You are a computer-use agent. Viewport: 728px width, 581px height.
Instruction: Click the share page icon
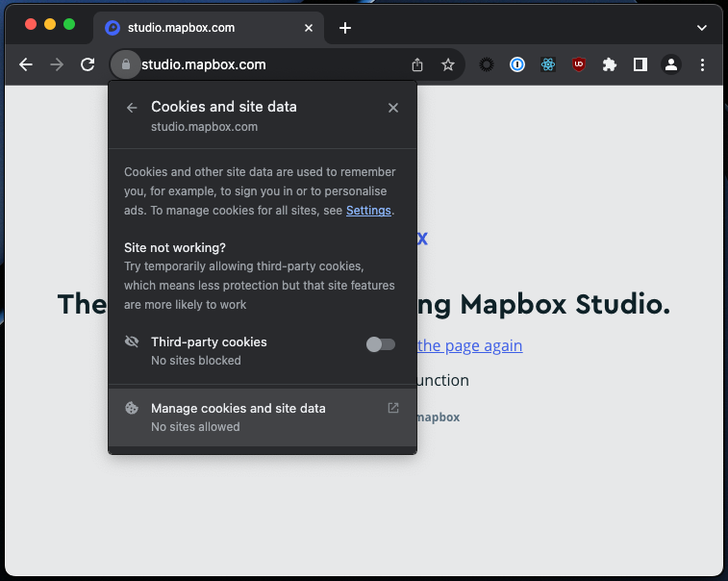417,64
